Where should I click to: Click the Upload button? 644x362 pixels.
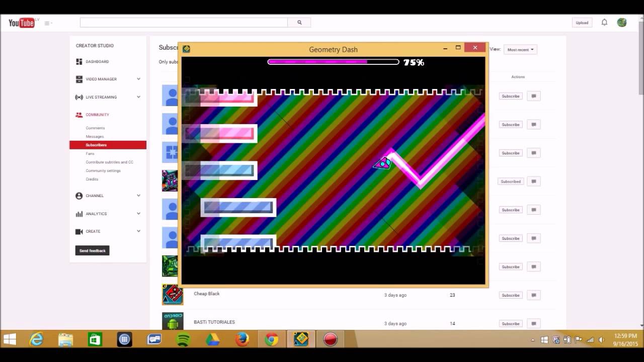point(582,23)
